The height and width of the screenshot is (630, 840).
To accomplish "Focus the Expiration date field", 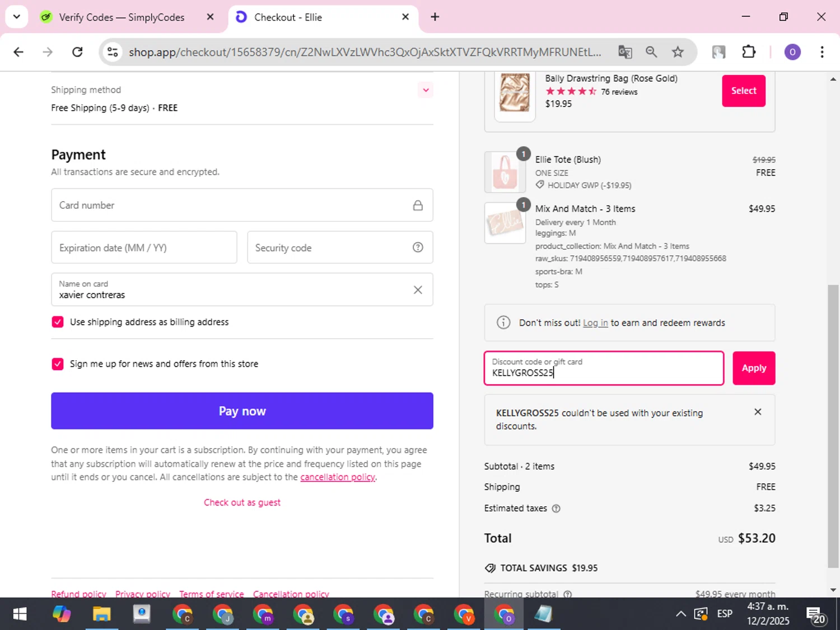I will (144, 248).
